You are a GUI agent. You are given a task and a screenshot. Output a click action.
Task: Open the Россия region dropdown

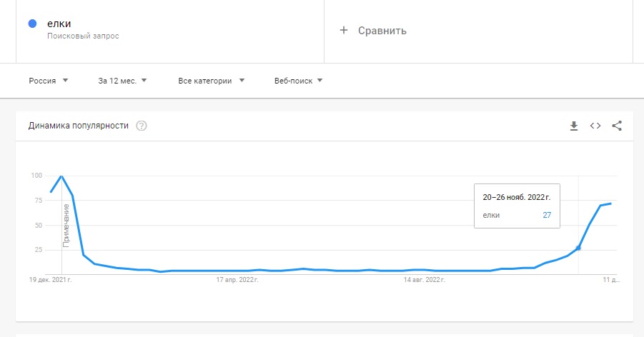(x=49, y=81)
